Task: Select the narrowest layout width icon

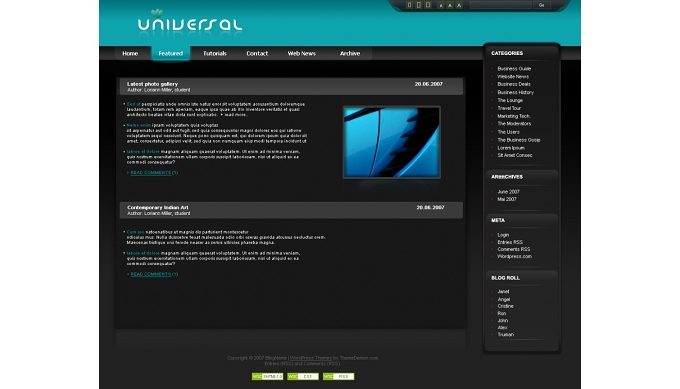Action: [x=409, y=5]
